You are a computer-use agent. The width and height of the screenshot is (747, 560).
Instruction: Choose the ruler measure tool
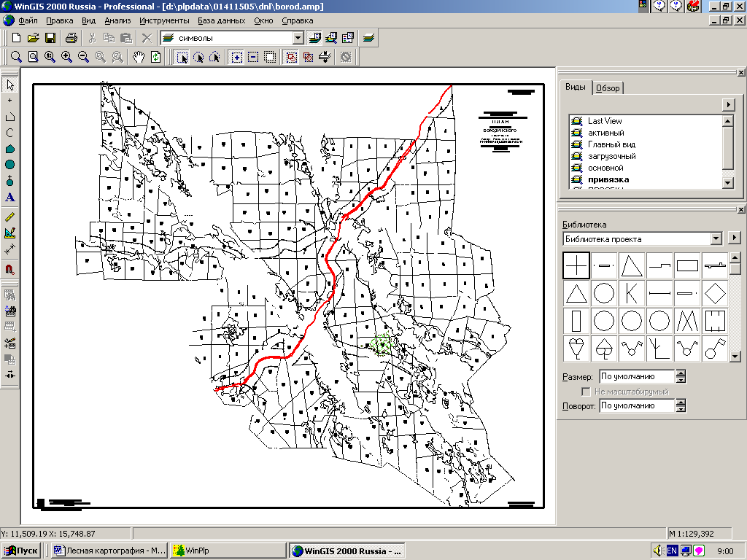[10, 217]
